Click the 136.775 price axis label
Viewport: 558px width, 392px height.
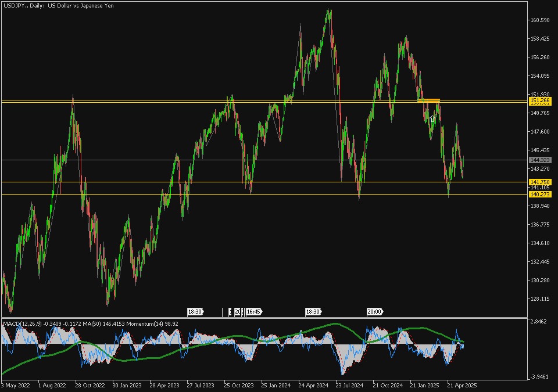pyautogui.click(x=540, y=225)
